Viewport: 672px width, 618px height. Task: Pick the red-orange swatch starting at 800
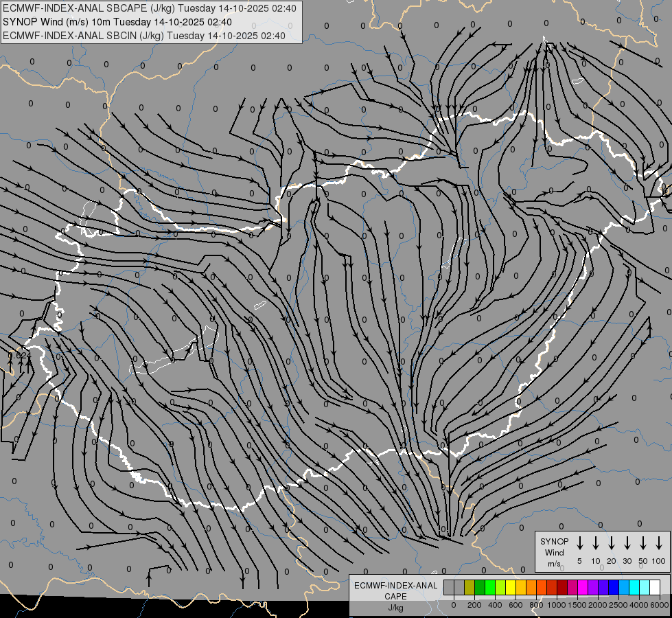click(x=542, y=587)
